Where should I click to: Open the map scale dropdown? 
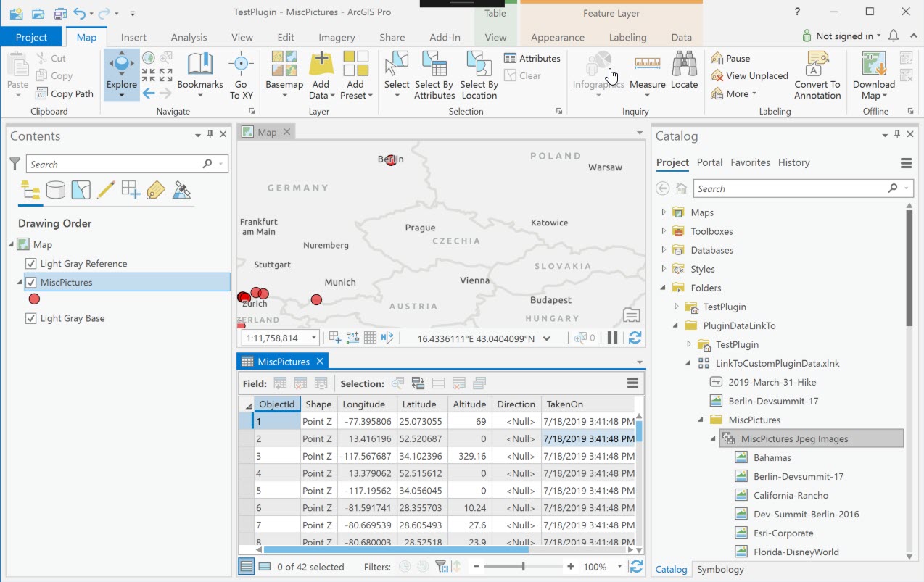[314, 338]
